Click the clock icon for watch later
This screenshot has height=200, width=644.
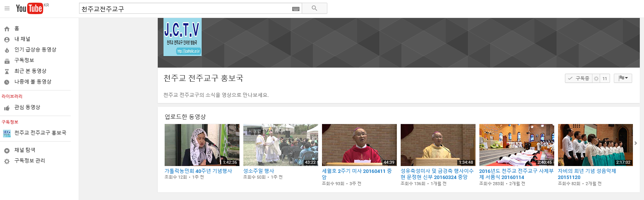tap(7, 82)
